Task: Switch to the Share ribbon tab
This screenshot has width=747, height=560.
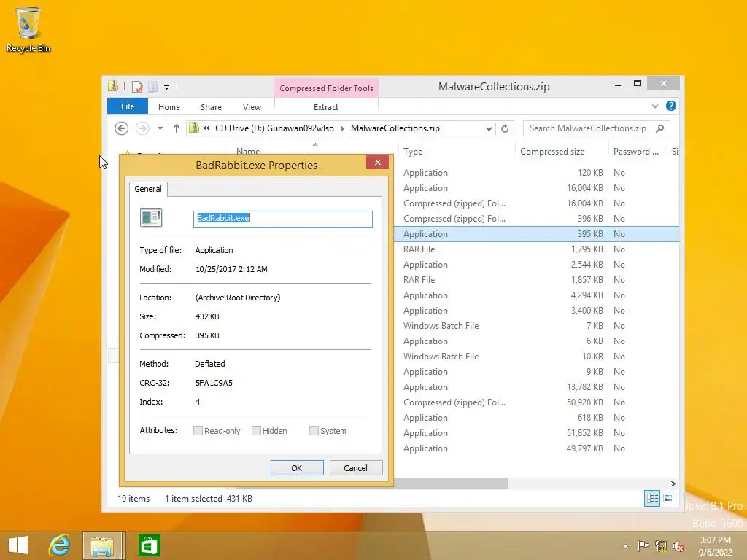Action: [211, 107]
